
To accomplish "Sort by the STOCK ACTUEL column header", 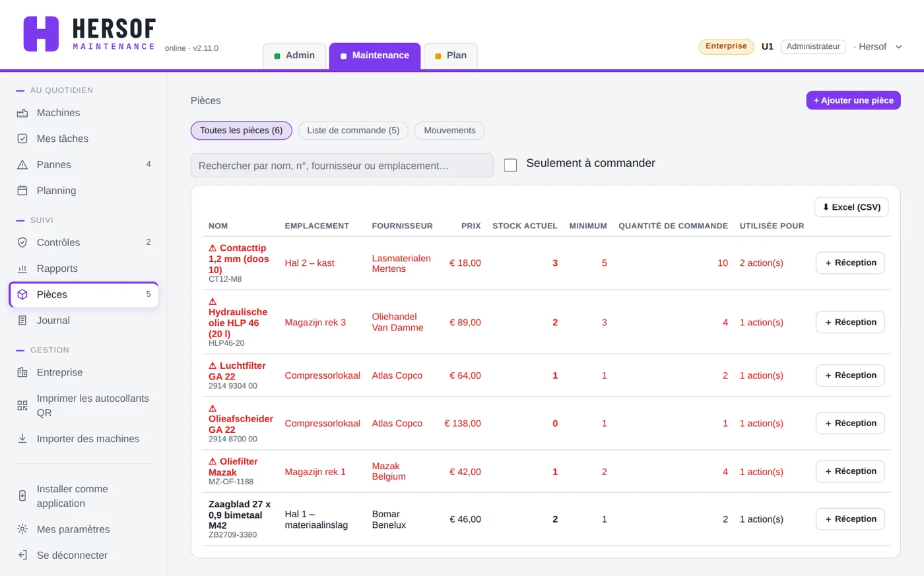I will [x=525, y=226].
